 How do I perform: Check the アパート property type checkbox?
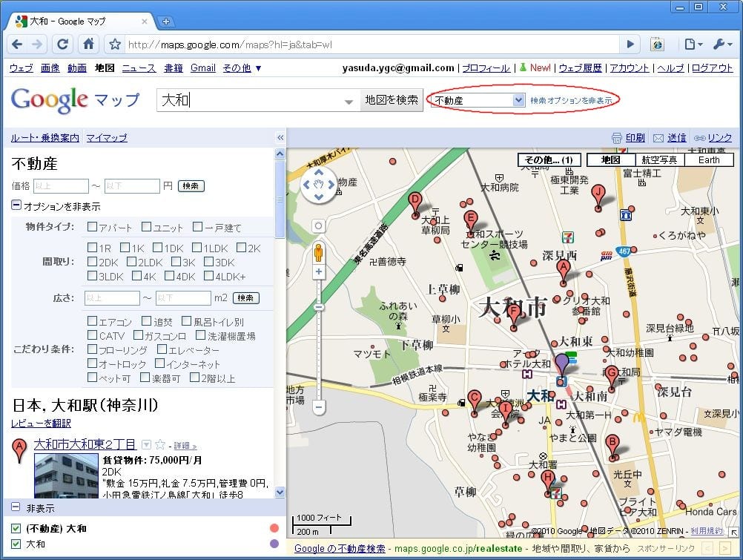(93, 227)
